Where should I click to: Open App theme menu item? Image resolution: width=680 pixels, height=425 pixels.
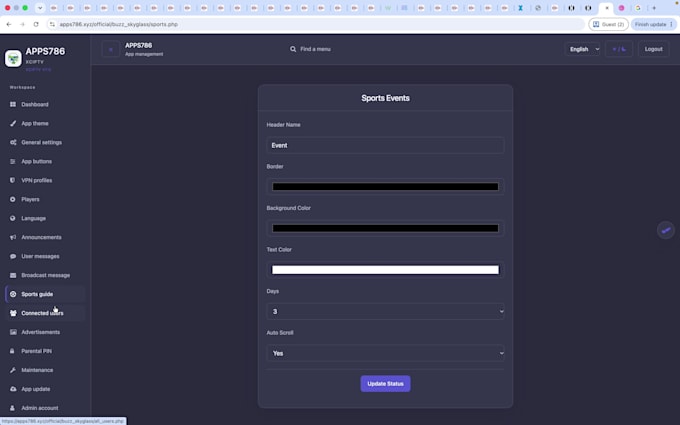[45, 124]
